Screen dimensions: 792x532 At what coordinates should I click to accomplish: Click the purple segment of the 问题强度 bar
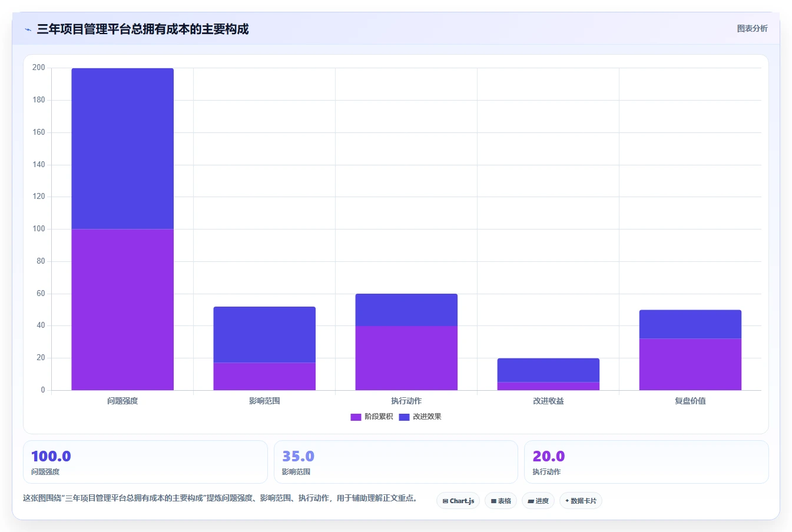point(122,310)
